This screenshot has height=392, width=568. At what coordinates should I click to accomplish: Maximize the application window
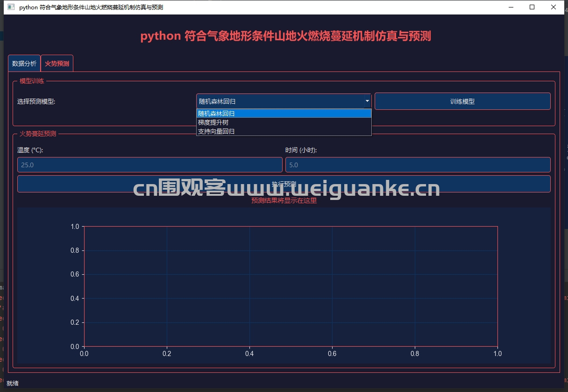pyautogui.click(x=532, y=7)
